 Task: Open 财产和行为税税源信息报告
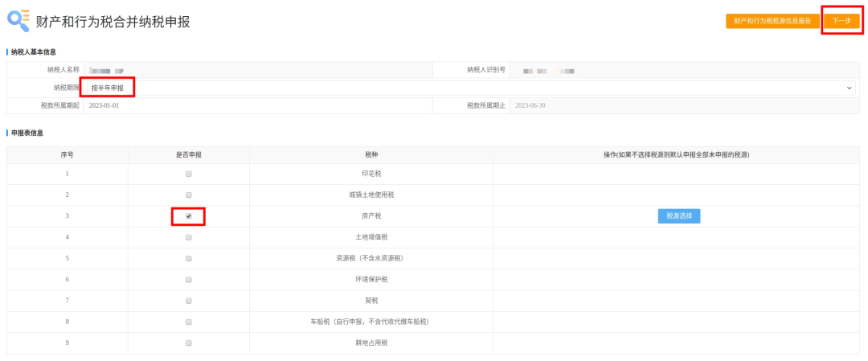tap(772, 21)
